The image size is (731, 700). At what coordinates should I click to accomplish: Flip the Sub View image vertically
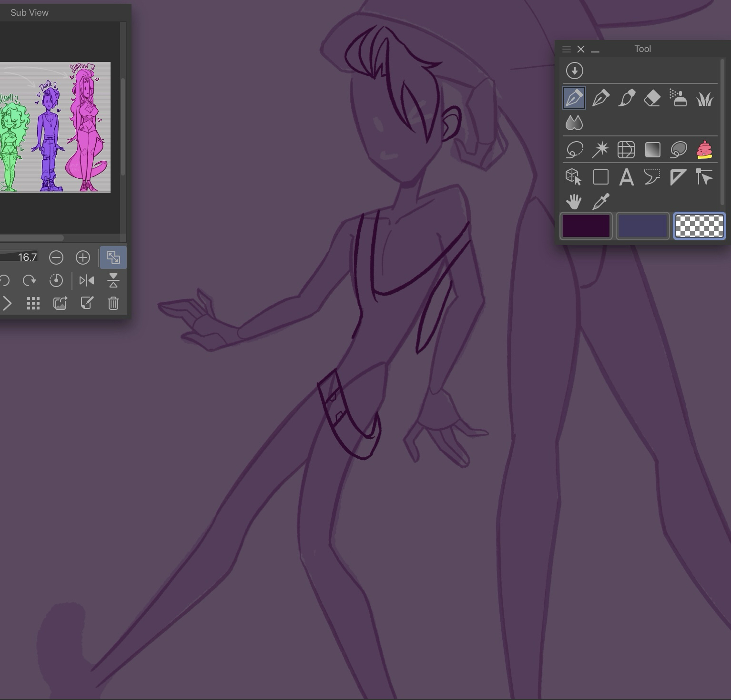pyautogui.click(x=113, y=281)
